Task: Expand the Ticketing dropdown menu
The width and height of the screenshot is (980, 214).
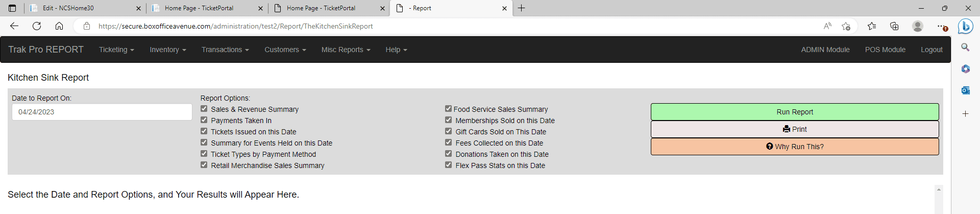Action: 116,50
